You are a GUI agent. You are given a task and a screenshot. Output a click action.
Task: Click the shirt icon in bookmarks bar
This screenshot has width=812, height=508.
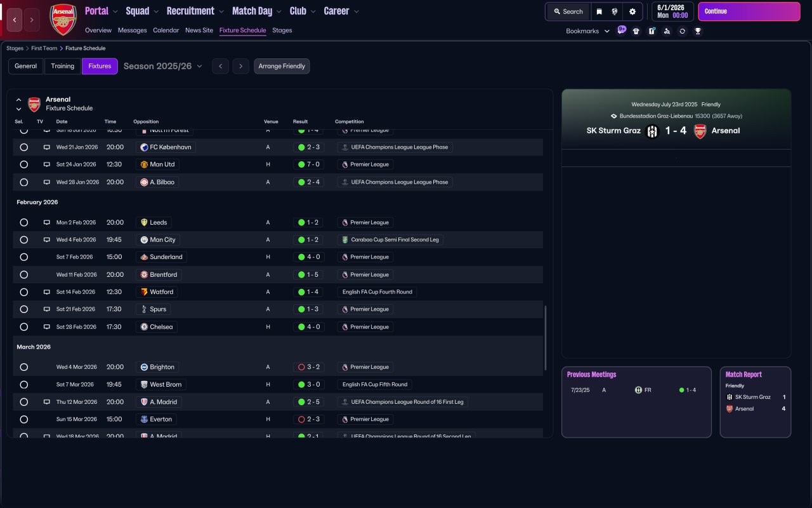[x=636, y=31]
